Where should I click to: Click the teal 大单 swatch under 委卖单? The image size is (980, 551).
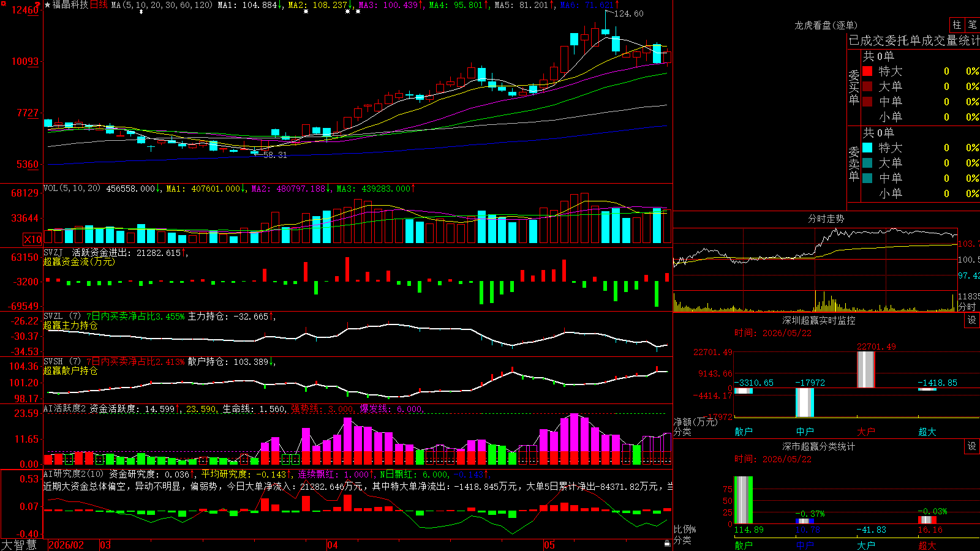click(x=867, y=163)
